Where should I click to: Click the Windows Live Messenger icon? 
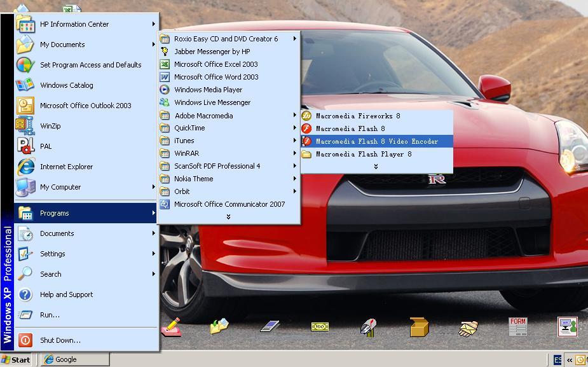pyautogui.click(x=165, y=102)
